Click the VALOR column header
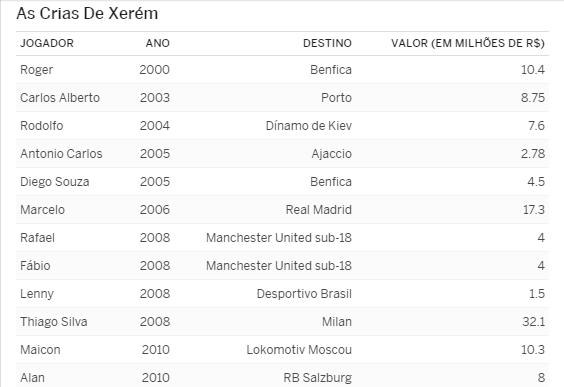The height and width of the screenshot is (387, 564). [x=468, y=43]
